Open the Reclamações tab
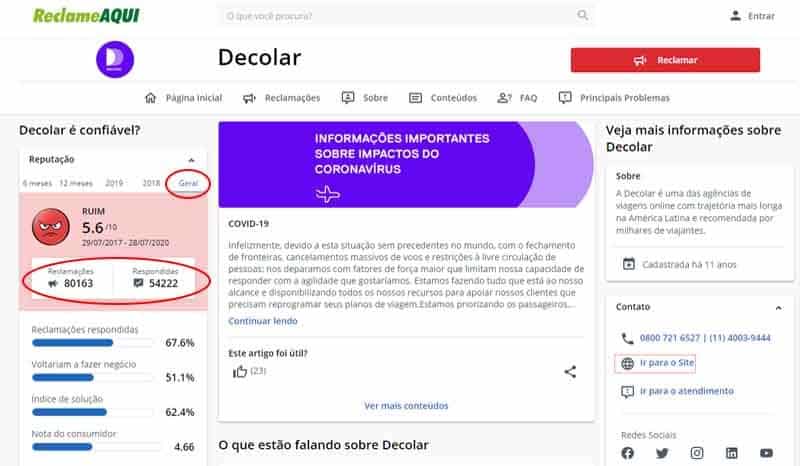800x466 pixels. pos(292,98)
